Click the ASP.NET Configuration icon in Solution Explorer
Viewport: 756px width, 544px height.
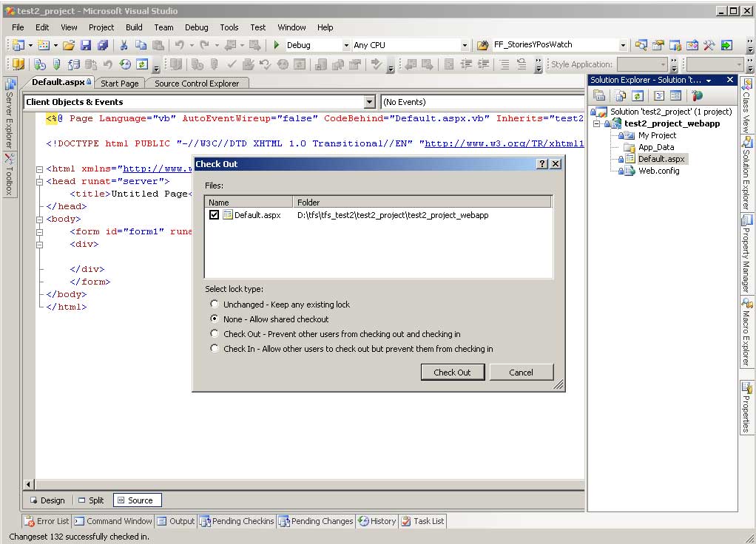pyautogui.click(x=697, y=95)
